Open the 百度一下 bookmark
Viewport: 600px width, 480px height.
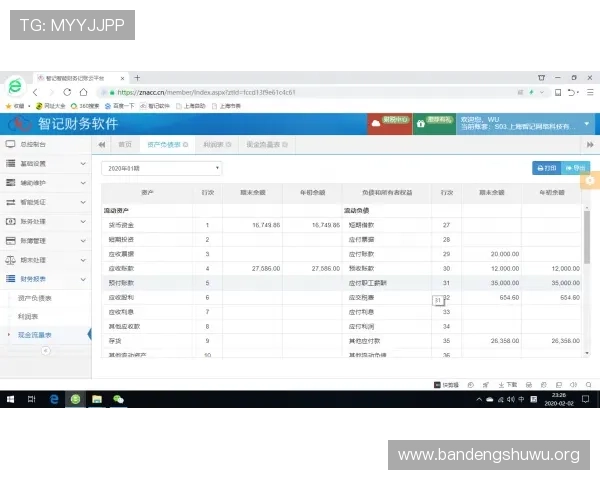(119, 106)
